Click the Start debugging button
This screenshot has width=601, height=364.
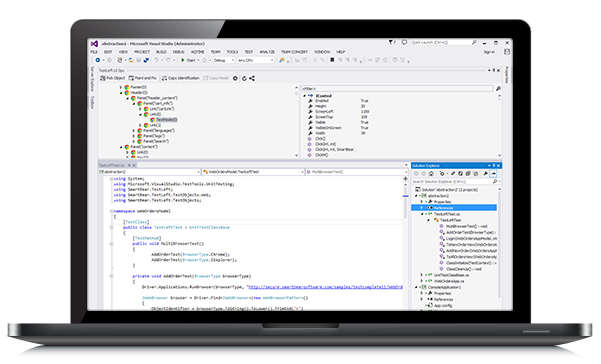pyautogui.click(x=188, y=60)
